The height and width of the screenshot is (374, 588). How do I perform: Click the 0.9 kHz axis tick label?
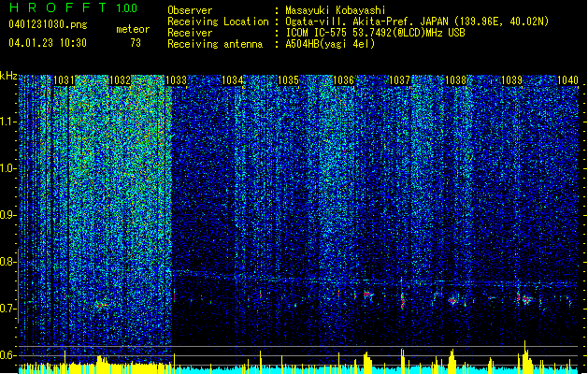pos(7,215)
